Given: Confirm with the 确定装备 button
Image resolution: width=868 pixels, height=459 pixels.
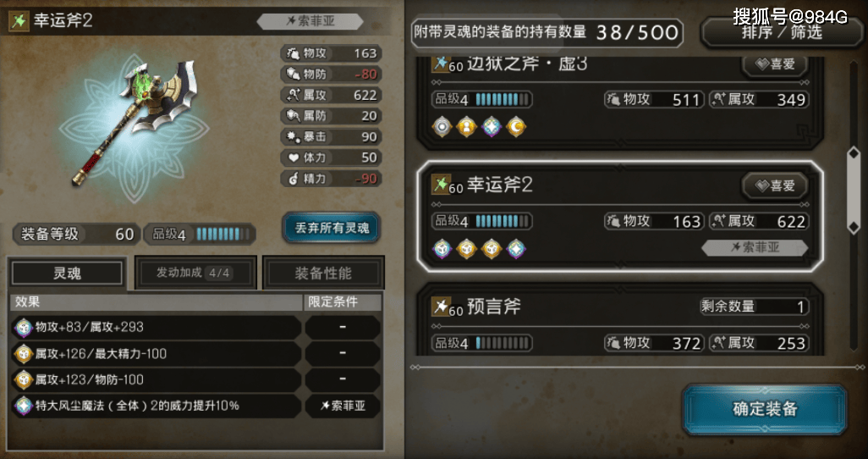Looking at the screenshot, I should click(x=765, y=409).
